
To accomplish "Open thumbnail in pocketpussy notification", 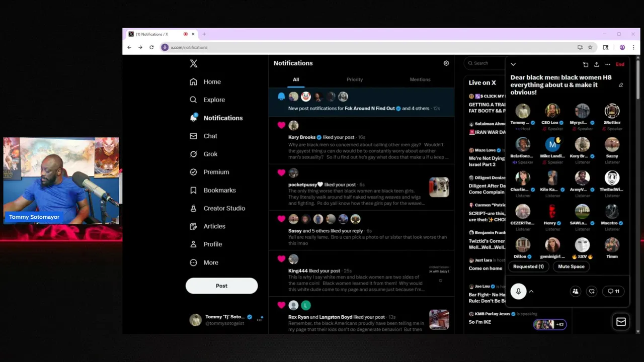I will 439,187.
